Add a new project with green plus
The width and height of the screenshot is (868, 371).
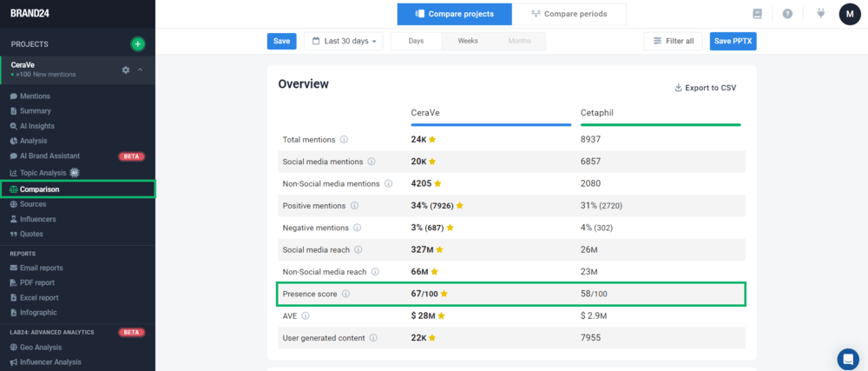(x=138, y=43)
